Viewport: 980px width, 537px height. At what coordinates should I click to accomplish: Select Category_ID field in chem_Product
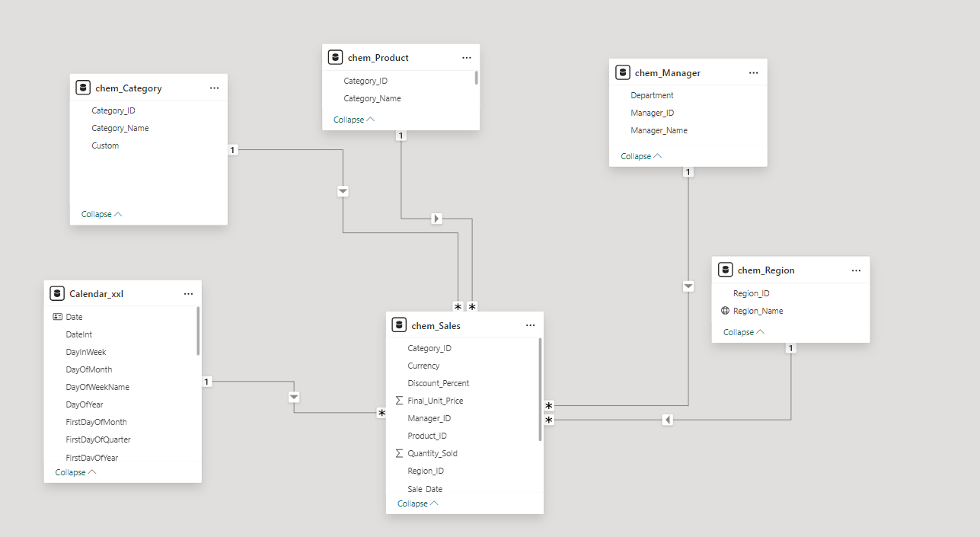tap(366, 81)
